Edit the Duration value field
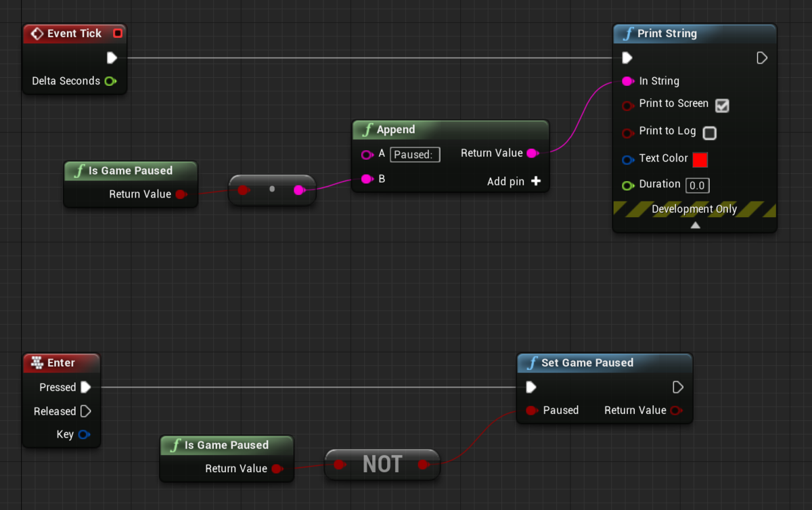The width and height of the screenshot is (812, 510). [x=697, y=185]
